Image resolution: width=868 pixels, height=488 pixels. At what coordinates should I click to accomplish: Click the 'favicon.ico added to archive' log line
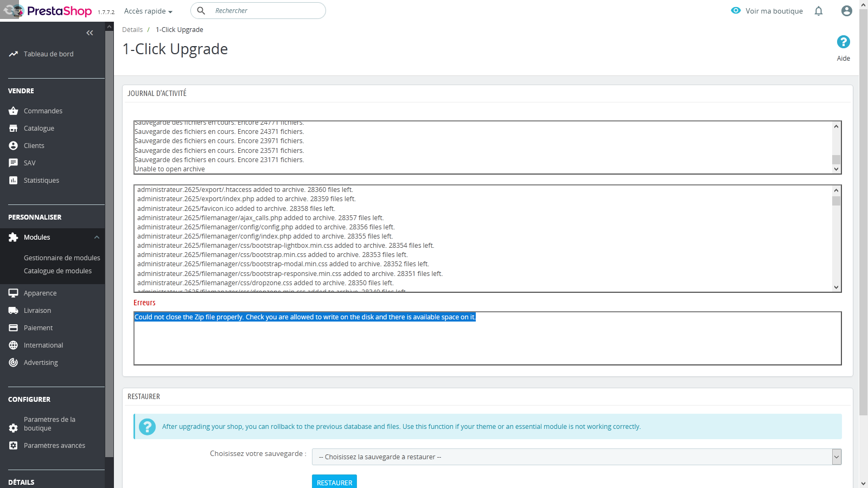236,209
